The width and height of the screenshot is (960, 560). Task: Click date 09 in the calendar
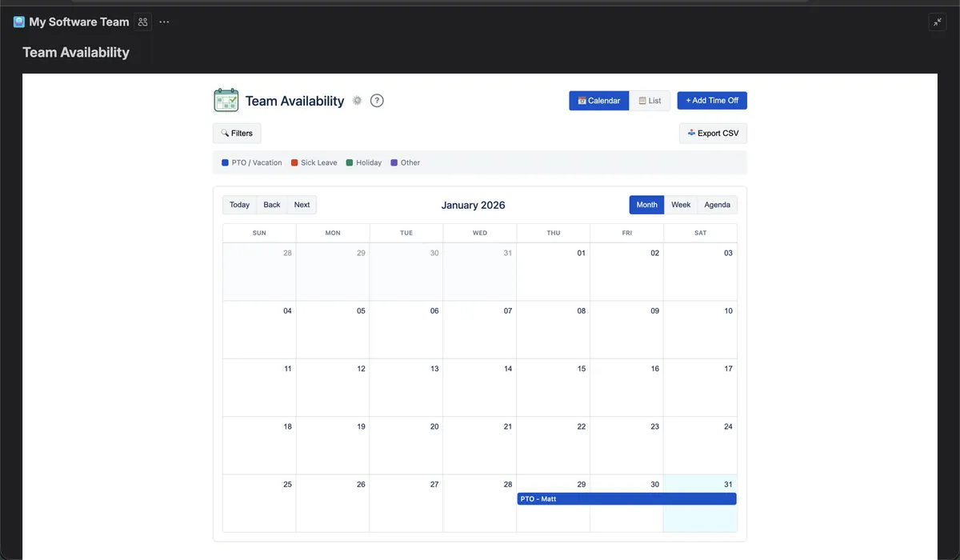pyautogui.click(x=654, y=310)
